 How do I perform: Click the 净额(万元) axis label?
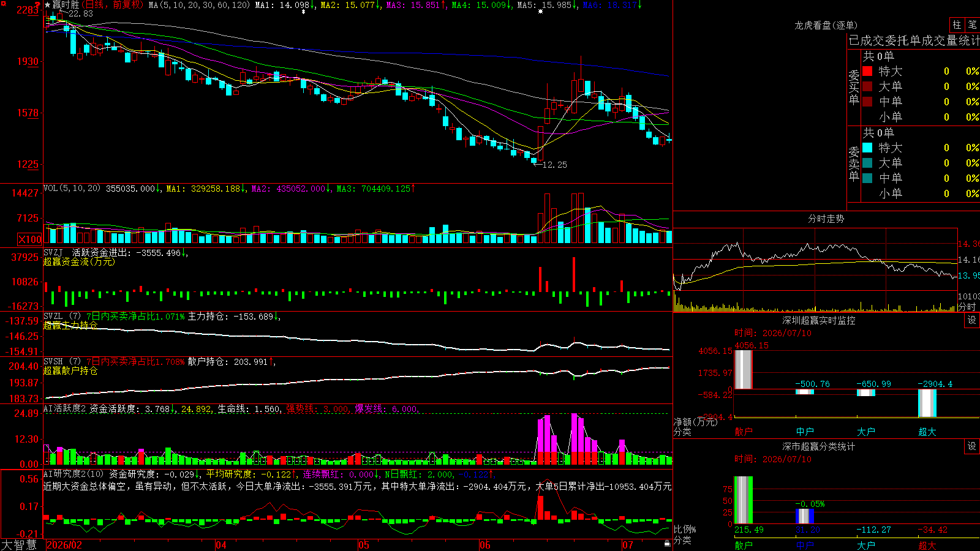point(695,422)
